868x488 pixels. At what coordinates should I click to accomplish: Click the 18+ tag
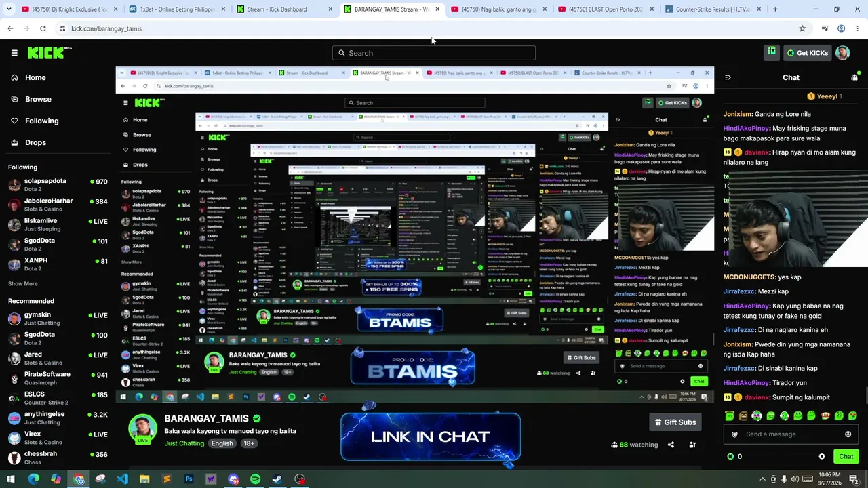coord(249,443)
